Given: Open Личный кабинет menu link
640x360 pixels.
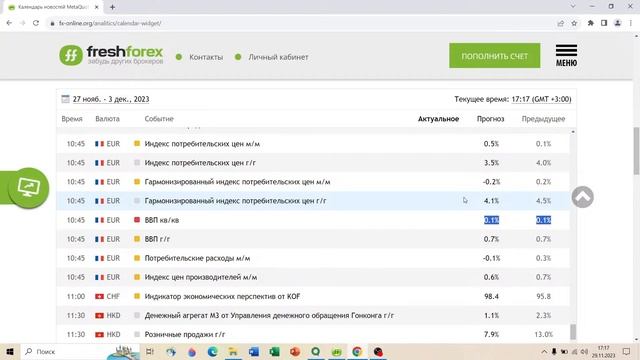Looking at the screenshot, I should [278, 57].
